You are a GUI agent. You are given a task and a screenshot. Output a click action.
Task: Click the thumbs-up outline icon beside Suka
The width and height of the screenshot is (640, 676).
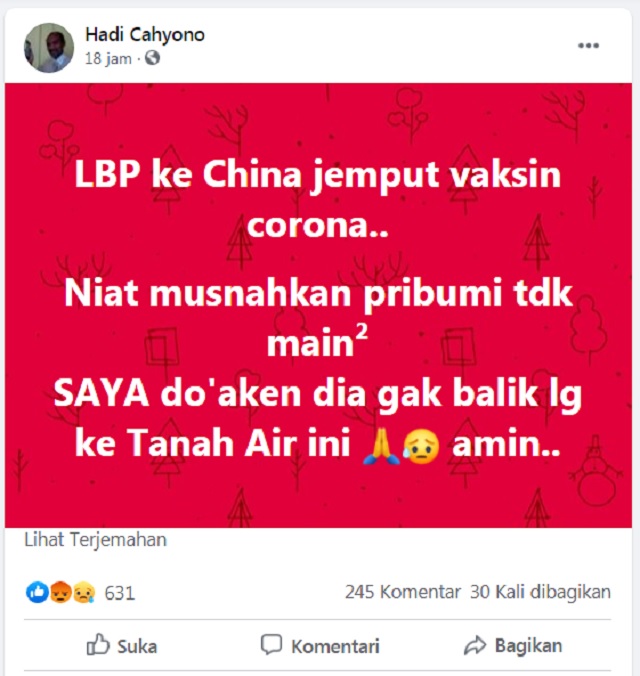(98, 645)
